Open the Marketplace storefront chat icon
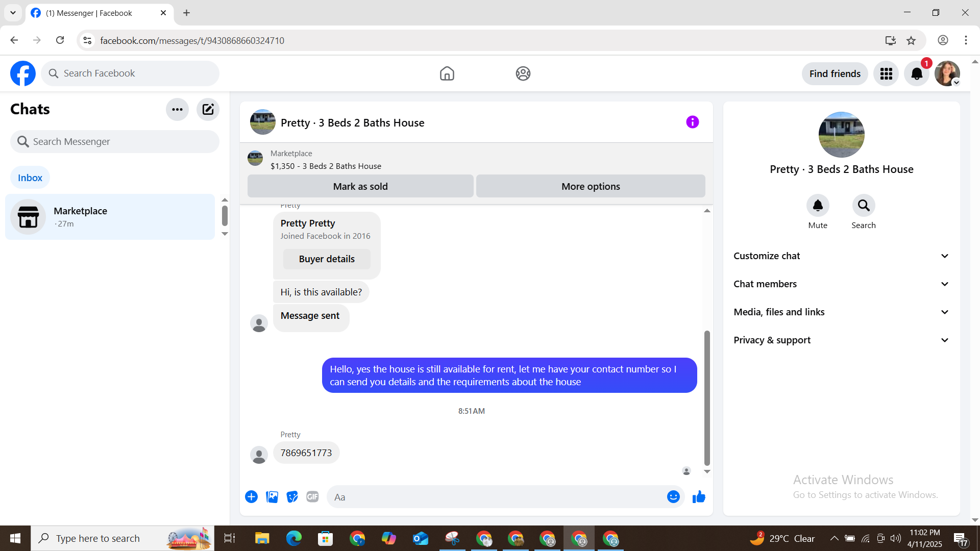 (x=28, y=217)
